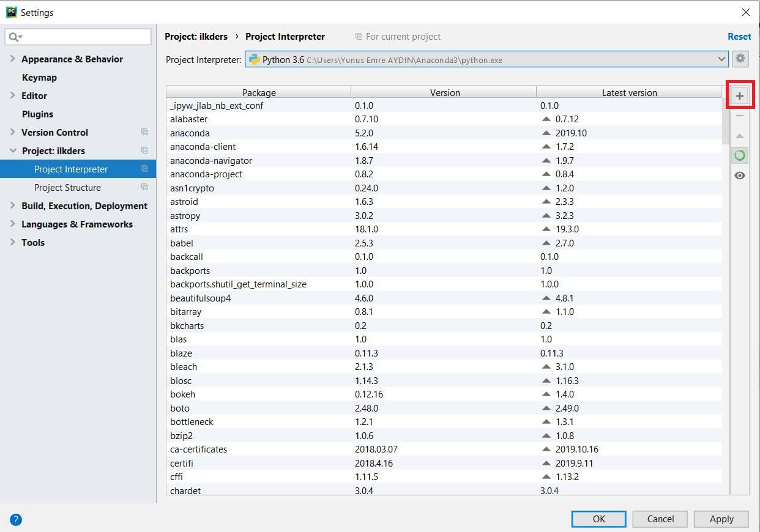This screenshot has width=760, height=532.
Task: Select the anaconda-client package
Action: 444,147
